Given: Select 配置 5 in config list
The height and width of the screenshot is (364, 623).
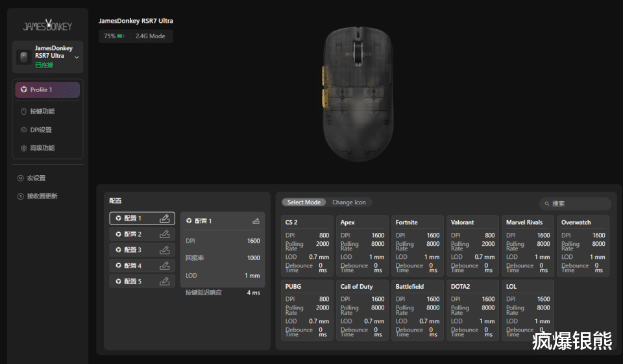Looking at the screenshot, I should pos(142,281).
